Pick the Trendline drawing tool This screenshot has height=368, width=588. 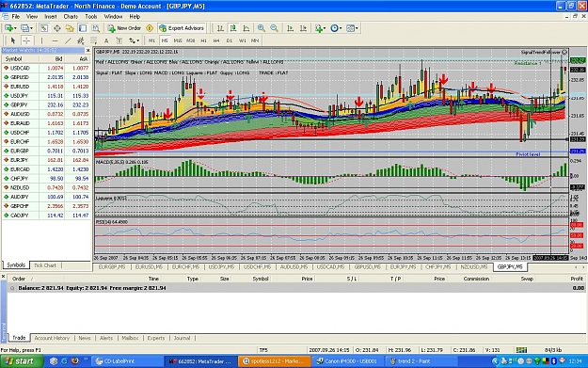68,40
